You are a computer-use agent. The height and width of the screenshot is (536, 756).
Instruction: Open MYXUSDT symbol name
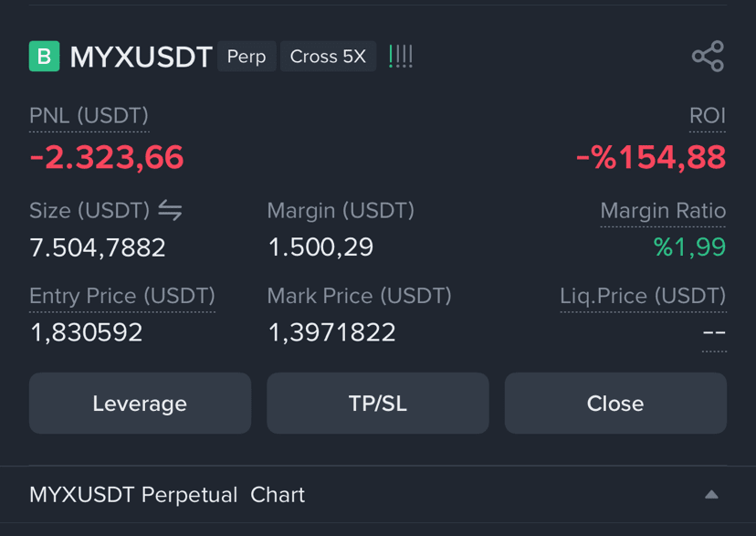tap(141, 57)
